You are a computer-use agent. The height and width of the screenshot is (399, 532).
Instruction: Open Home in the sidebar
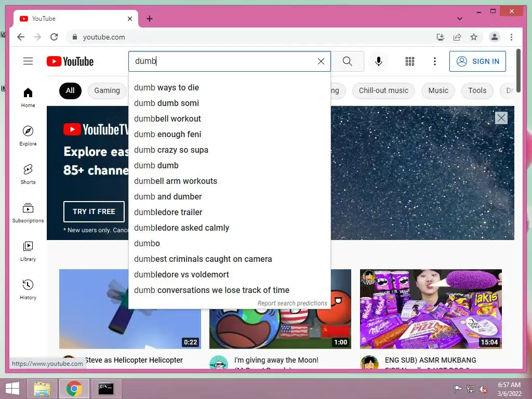[28, 98]
